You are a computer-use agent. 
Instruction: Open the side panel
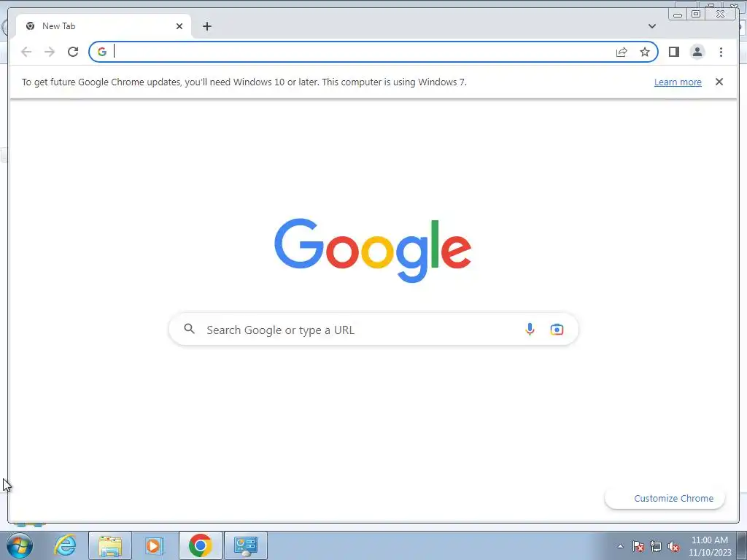point(673,52)
